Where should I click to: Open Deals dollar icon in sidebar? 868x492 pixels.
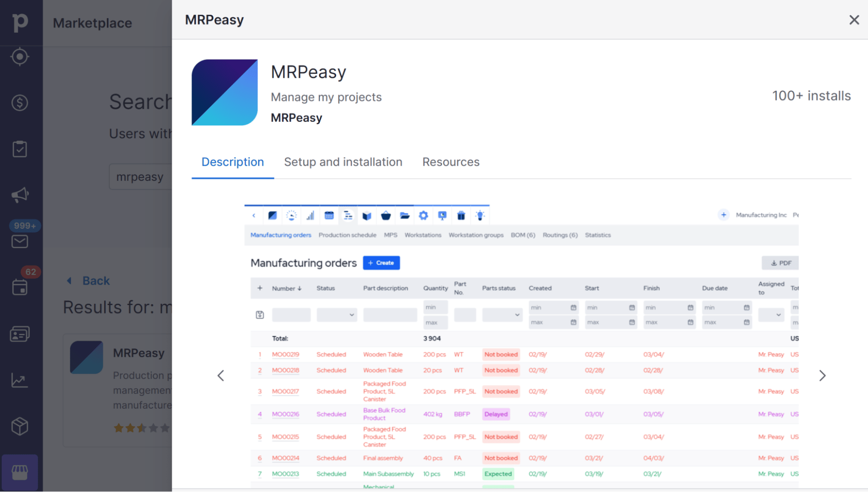pyautogui.click(x=20, y=103)
